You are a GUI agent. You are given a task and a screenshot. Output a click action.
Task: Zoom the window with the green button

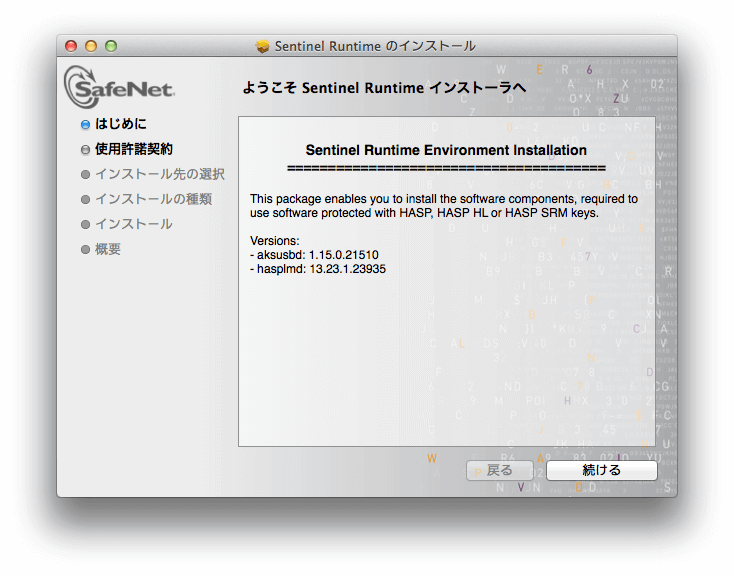pos(111,46)
